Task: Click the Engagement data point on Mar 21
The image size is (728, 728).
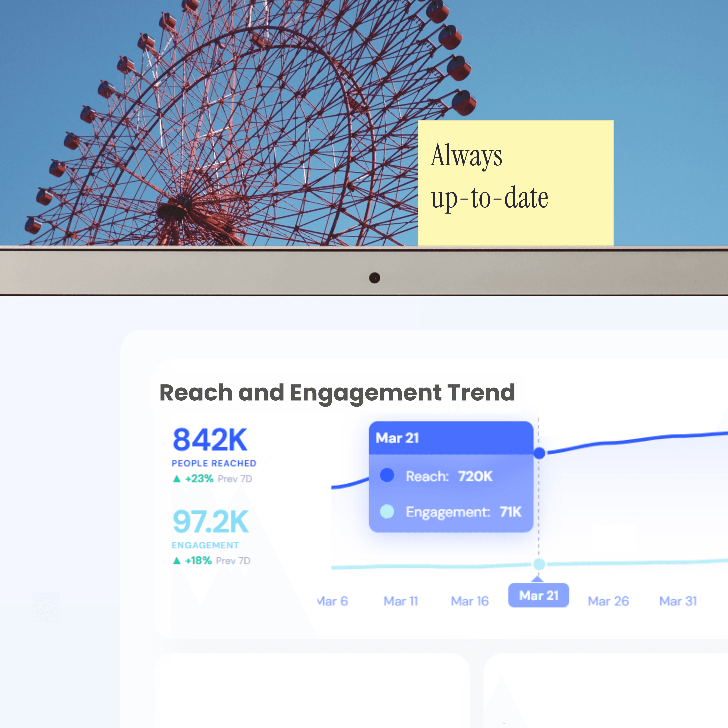Action: coord(539,564)
